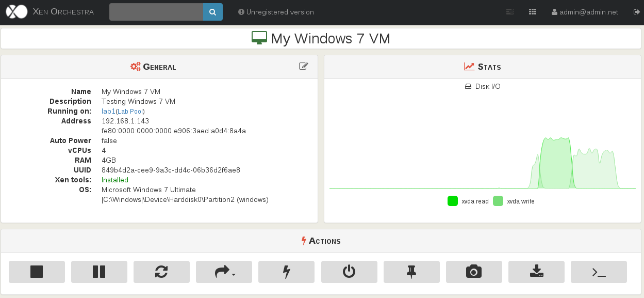Click the Xen Orchestra logo icon
This screenshot has height=298, width=644.
[x=16, y=12]
